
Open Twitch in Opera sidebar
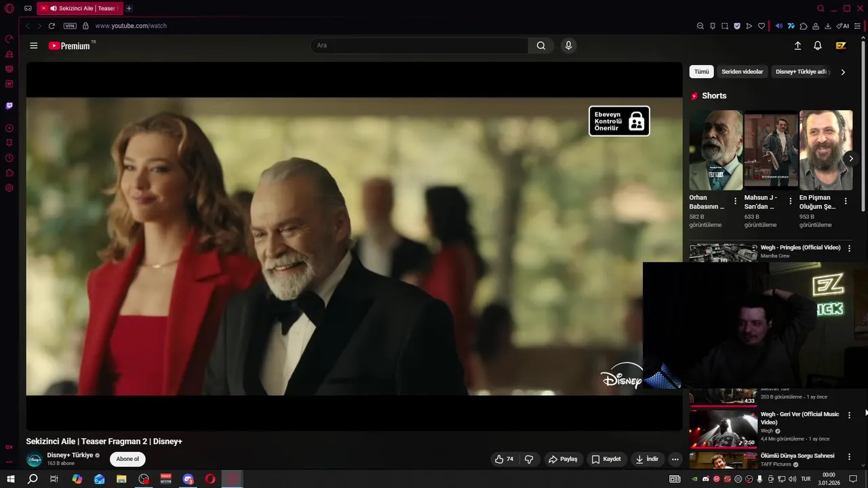(9, 106)
